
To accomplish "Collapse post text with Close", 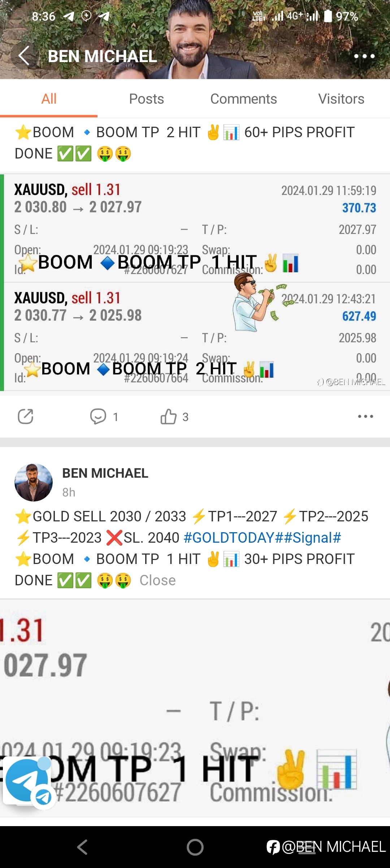I will [x=157, y=580].
